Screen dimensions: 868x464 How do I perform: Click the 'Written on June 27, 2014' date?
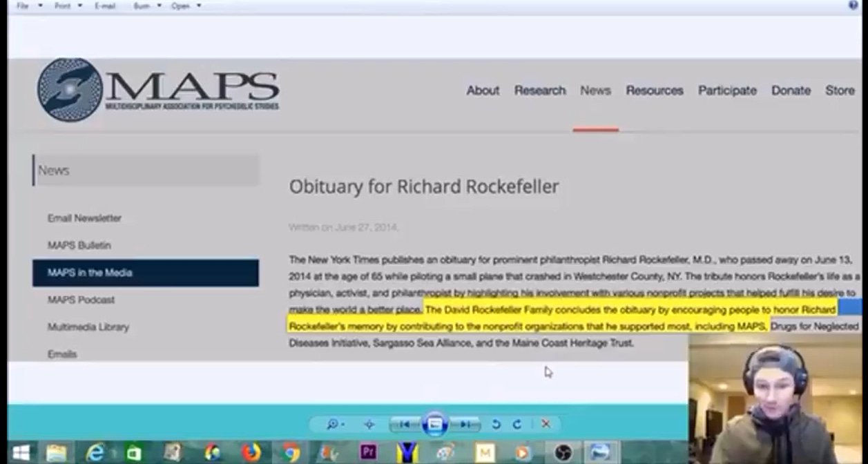point(343,227)
